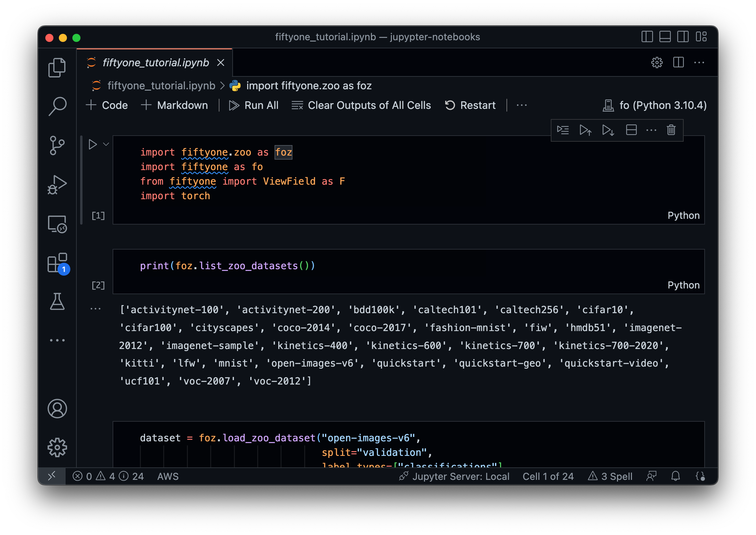Click 'open-images-v6' in output list

tap(312, 363)
